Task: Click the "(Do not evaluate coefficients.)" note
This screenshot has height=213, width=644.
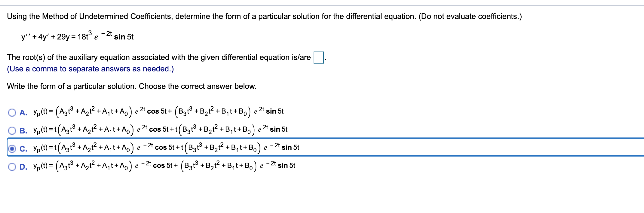Action: point(470,16)
